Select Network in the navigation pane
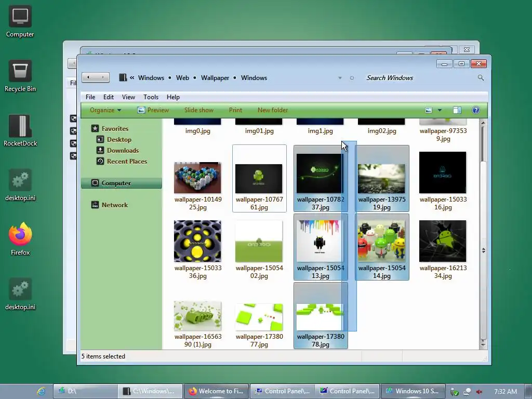The height and width of the screenshot is (399, 532). click(x=110, y=205)
